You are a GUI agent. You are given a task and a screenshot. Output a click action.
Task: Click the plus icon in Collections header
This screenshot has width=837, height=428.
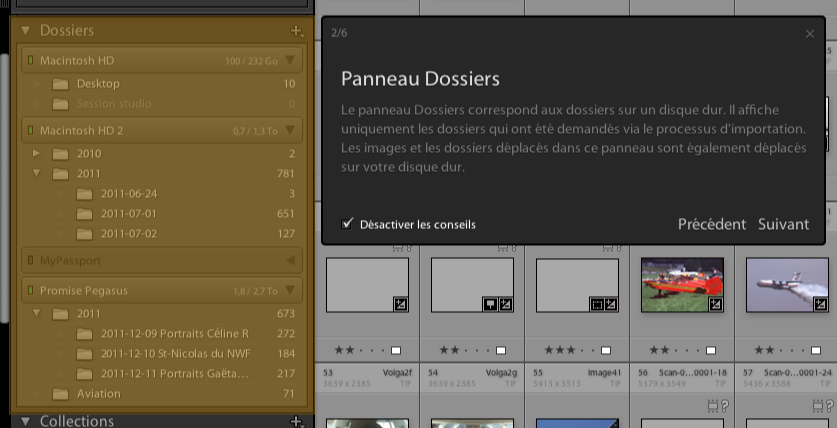297,422
